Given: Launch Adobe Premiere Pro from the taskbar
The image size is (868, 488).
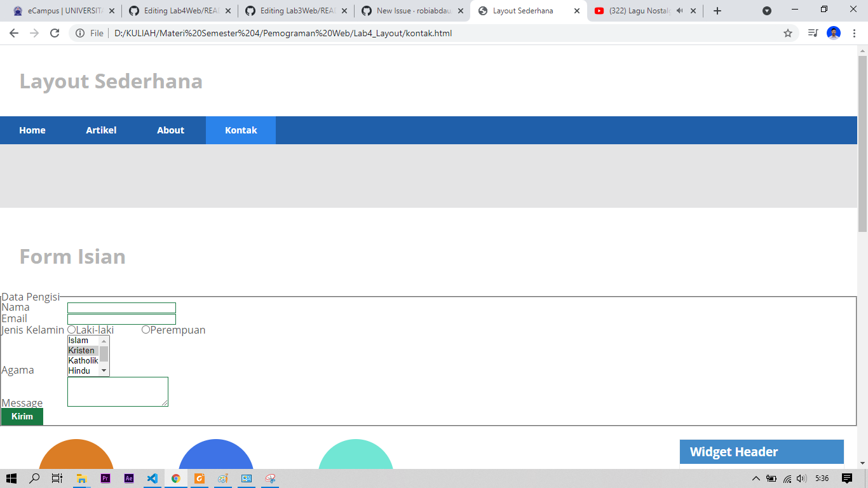Looking at the screenshot, I should click(105, 478).
